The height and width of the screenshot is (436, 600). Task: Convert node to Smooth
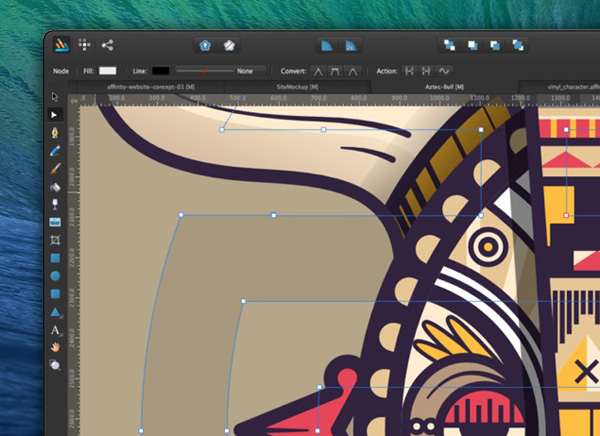pos(335,71)
